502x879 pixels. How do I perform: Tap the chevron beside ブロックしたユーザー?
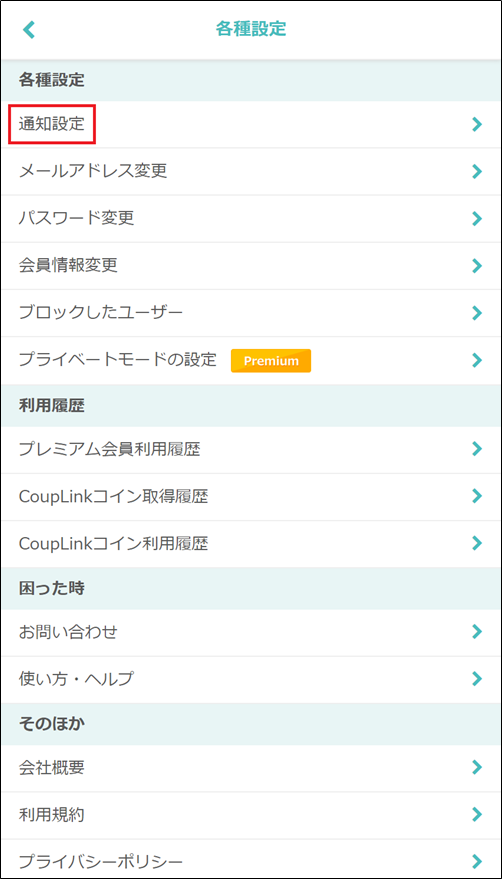(x=477, y=312)
